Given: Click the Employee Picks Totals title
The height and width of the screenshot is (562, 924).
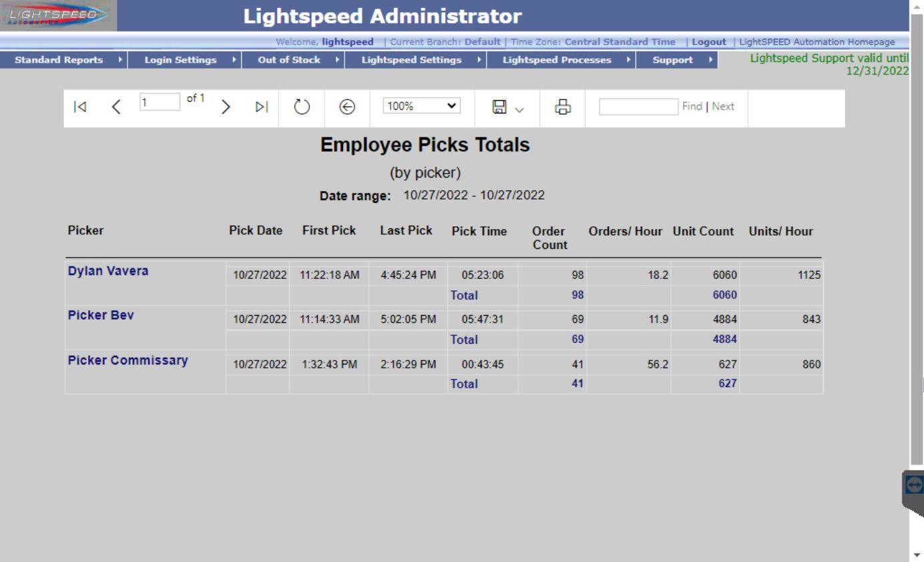Looking at the screenshot, I should click(425, 145).
